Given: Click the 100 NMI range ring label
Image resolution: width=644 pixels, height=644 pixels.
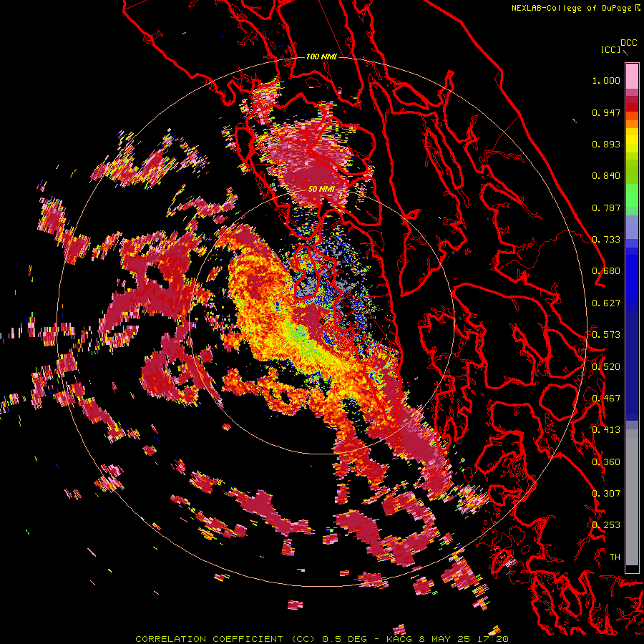Looking at the screenshot, I should point(321,57).
